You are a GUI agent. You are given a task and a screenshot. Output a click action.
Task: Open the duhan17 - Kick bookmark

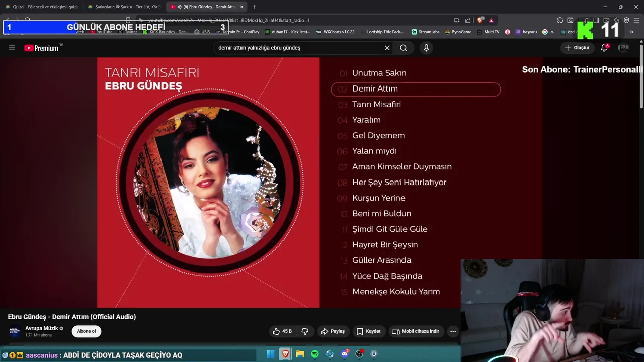click(x=287, y=32)
